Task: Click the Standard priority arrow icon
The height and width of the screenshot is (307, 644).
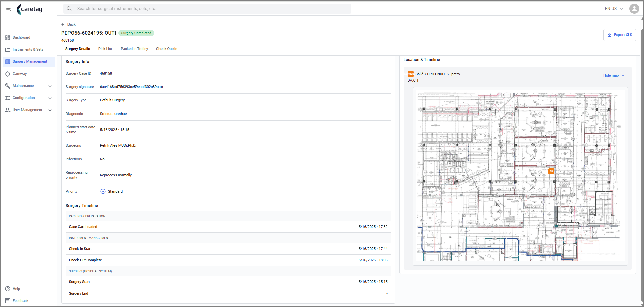Action: pyautogui.click(x=103, y=191)
